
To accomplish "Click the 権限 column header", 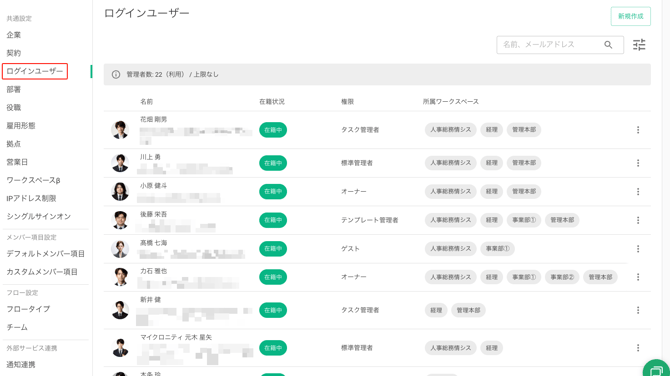I will [347, 102].
